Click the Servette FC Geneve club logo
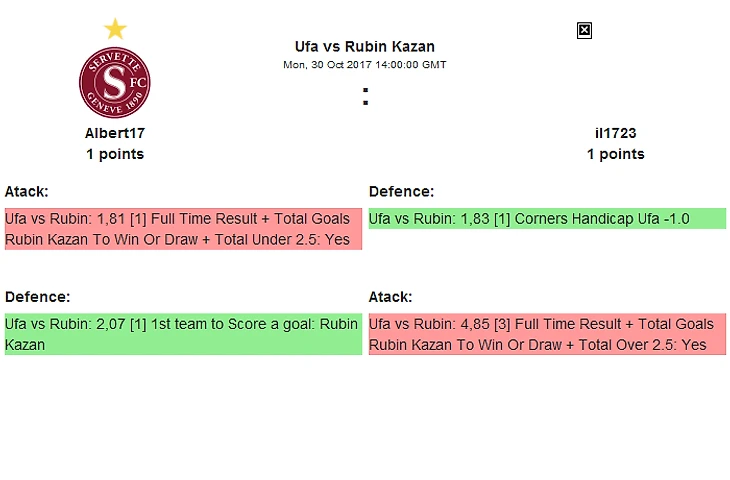The image size is (730, 480). (x=115, y=83)
